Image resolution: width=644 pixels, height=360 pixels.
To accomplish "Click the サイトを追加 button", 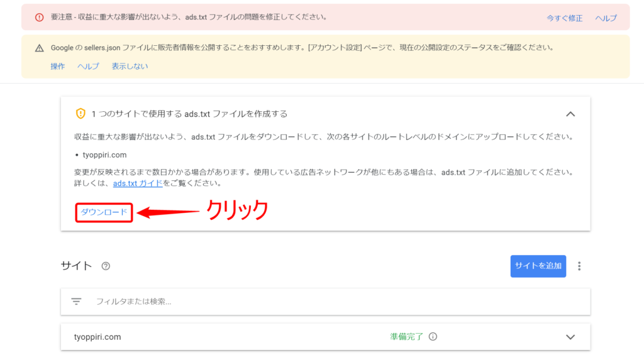I will click(538, 266).
